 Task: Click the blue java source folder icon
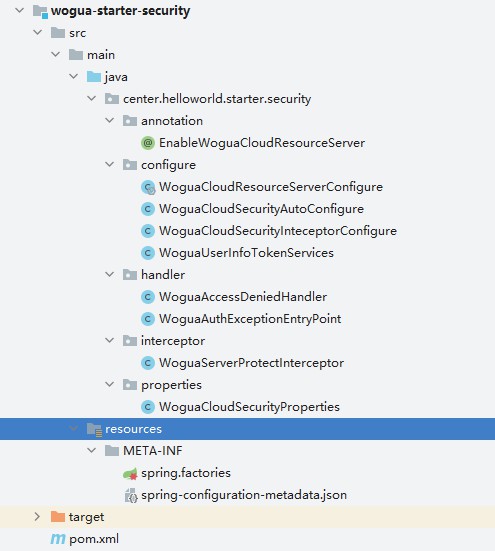click(94, 77)
